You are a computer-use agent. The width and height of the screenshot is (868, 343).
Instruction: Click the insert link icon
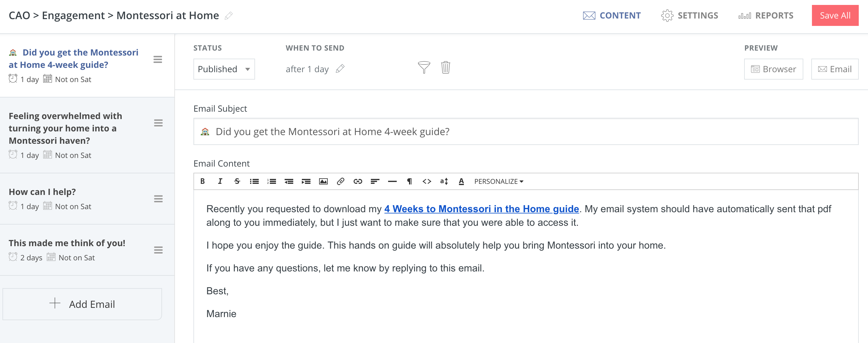[358, 181]
